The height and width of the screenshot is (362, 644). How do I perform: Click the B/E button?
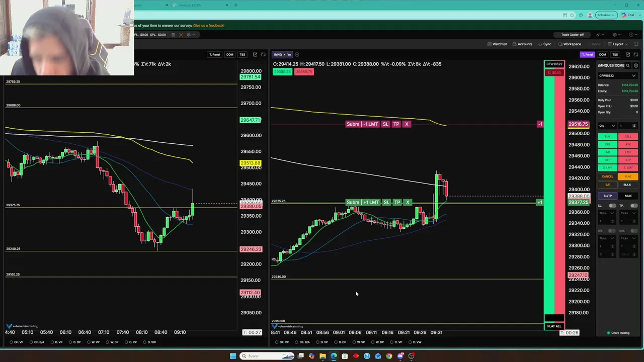click(x=607, y=185)
